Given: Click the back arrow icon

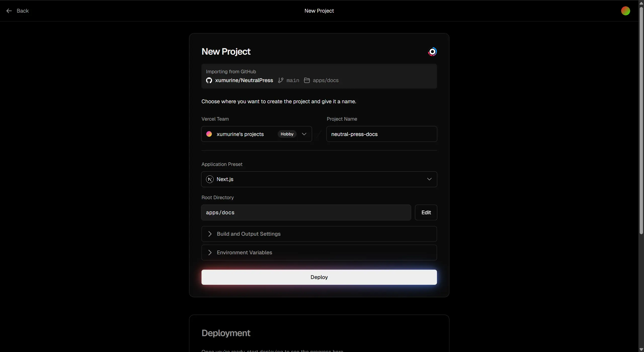Looking at the screenshot, I should click(x=9, y=11).
